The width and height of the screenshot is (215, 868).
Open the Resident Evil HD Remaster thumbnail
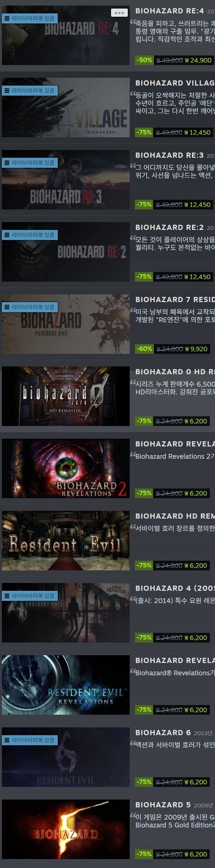66,541
